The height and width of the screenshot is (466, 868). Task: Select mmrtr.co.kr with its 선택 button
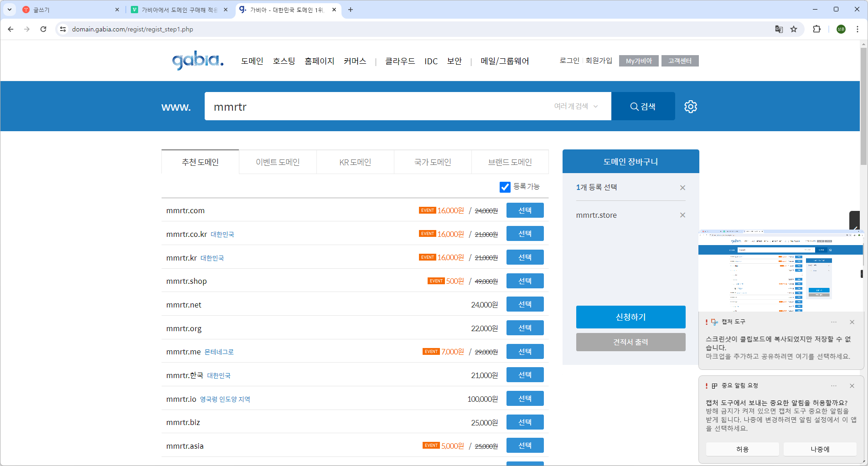[525, 234]
